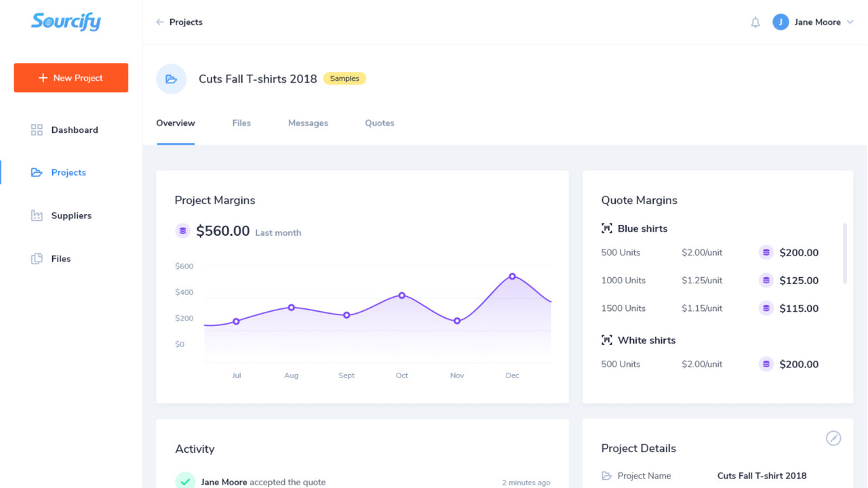Click the margin coin icon next to $560.00
Viewport: 868px width, 488px height.
pos(182,230)
